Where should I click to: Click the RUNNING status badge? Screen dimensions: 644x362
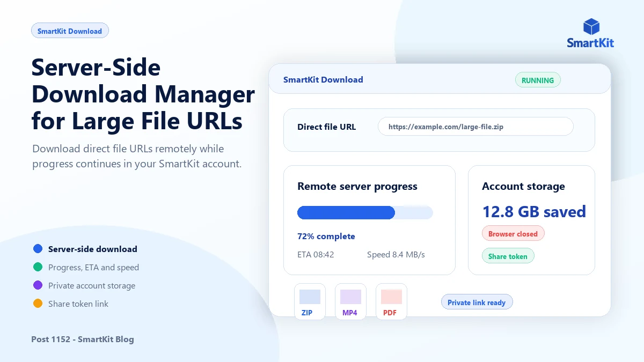click(x=538, y=80)
